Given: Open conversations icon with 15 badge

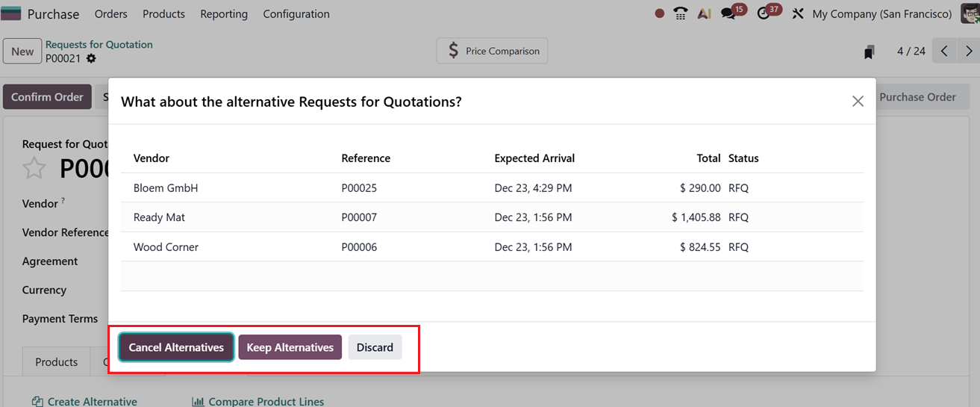Looking at the screenshot, I should coord(728,14).
